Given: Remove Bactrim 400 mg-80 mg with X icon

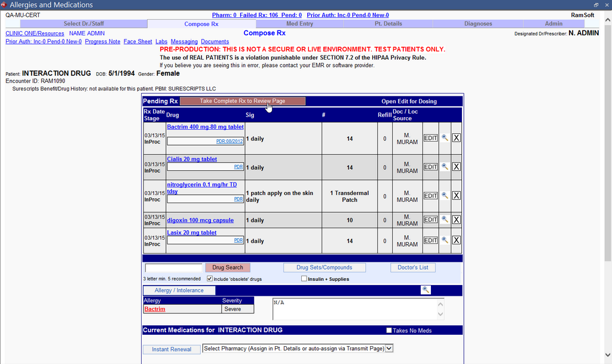Looking at the screenshot, I should pyautogui.click(x=456, y=138).
